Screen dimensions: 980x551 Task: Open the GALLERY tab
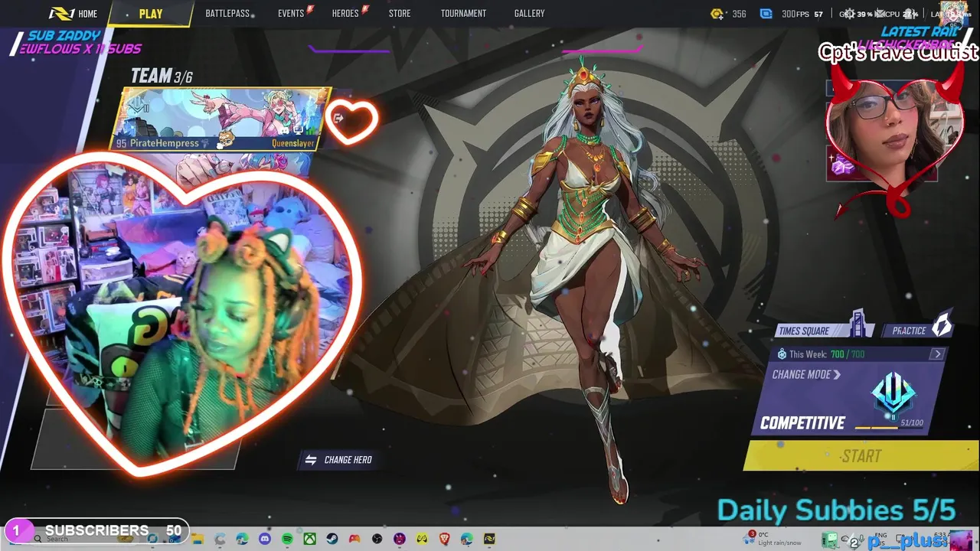point(529,14)
